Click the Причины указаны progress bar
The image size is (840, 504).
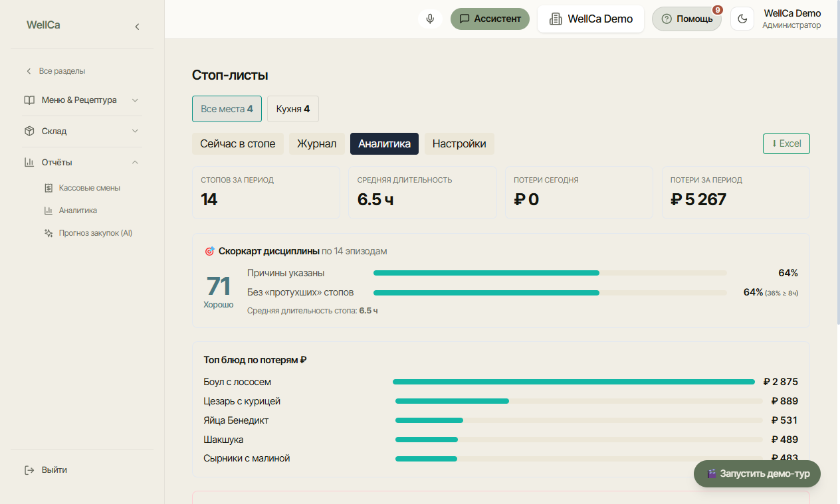(550, 273)
